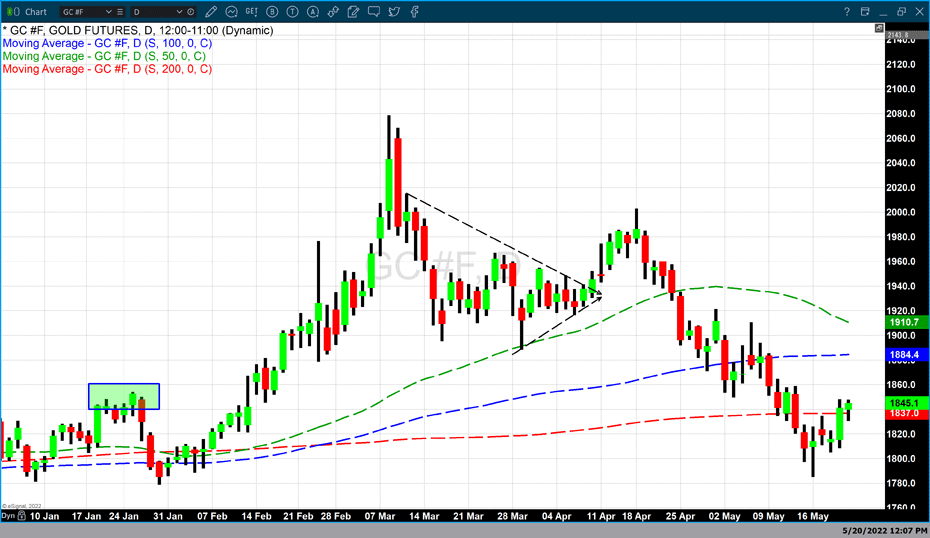Open the pencil drawing tools icon
This screenshot has width=930, height=538.
pyautogui.click(x=211, y=12)
